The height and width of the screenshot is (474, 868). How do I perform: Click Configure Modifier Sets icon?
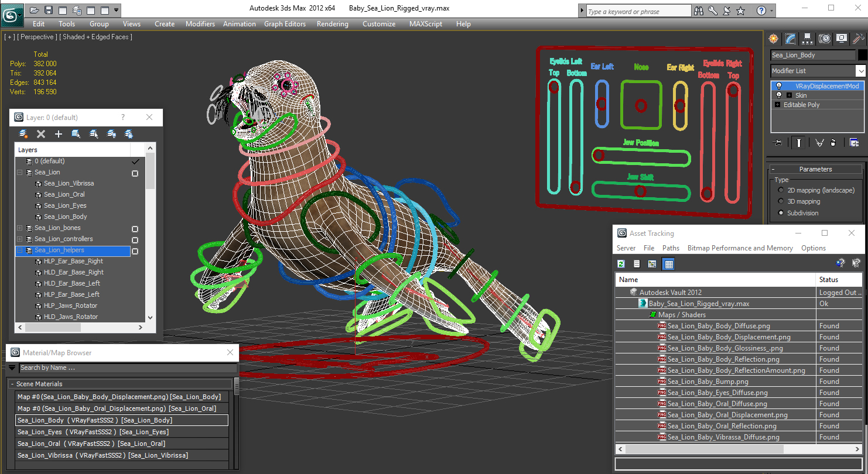pyautogui.click(x=854, y=142)
